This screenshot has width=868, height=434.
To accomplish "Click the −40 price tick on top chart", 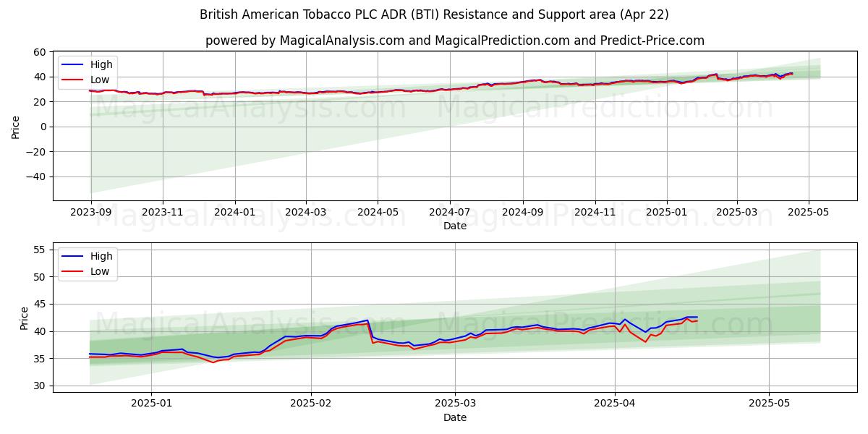I will (36, 176).
